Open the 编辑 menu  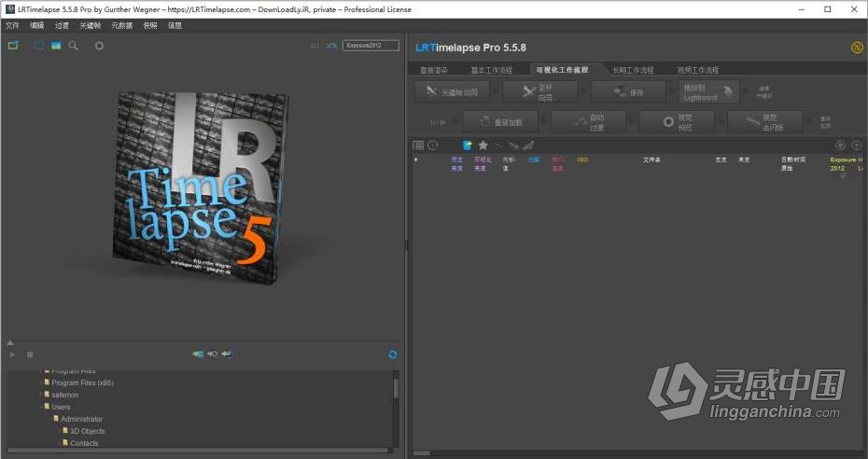click(37, 25)
